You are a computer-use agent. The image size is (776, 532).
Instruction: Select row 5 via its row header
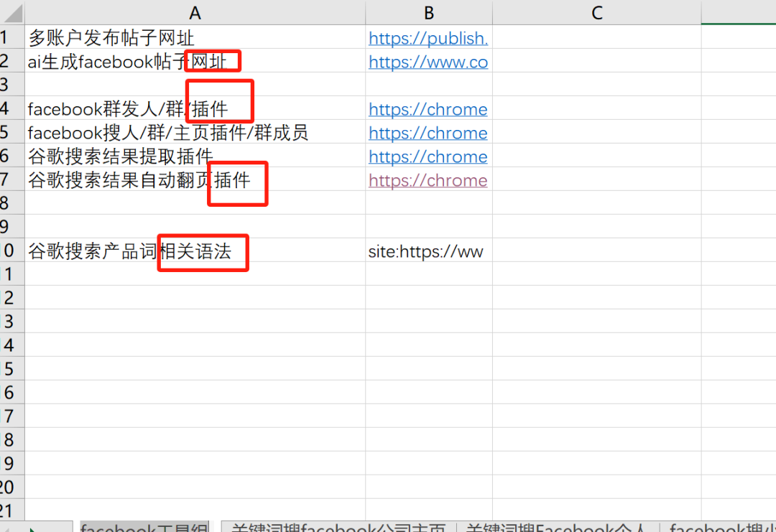click(x=12, y=132)
